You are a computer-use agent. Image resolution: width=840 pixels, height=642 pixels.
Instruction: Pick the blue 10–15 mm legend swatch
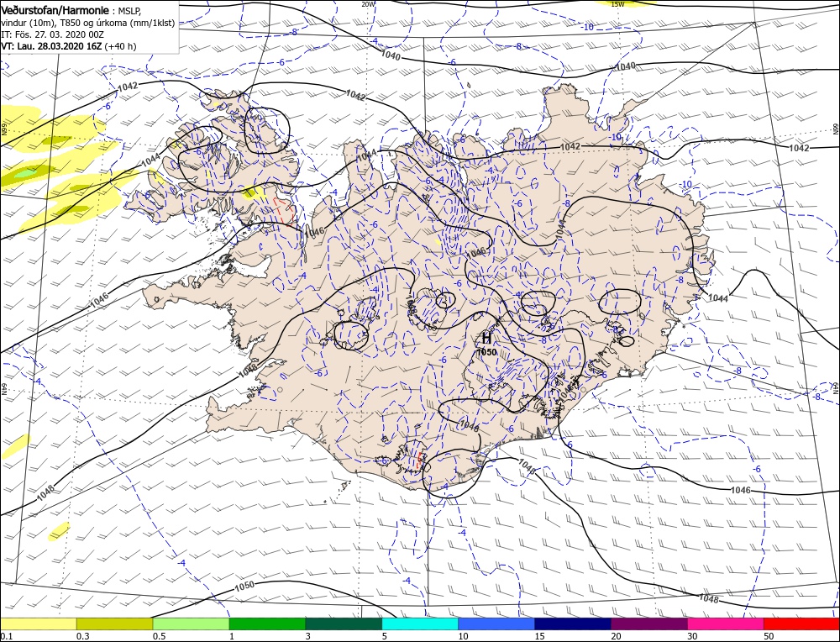point(496,624)
